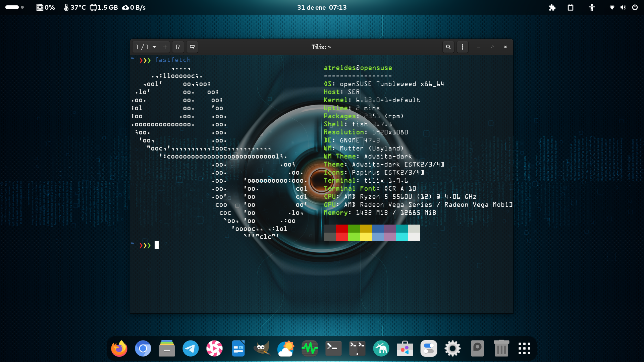Click the CPU: AMD Ryzen 5 5560U line
Image resolution: width=644 pixels, height=362 pixels.
pos(400,196)
